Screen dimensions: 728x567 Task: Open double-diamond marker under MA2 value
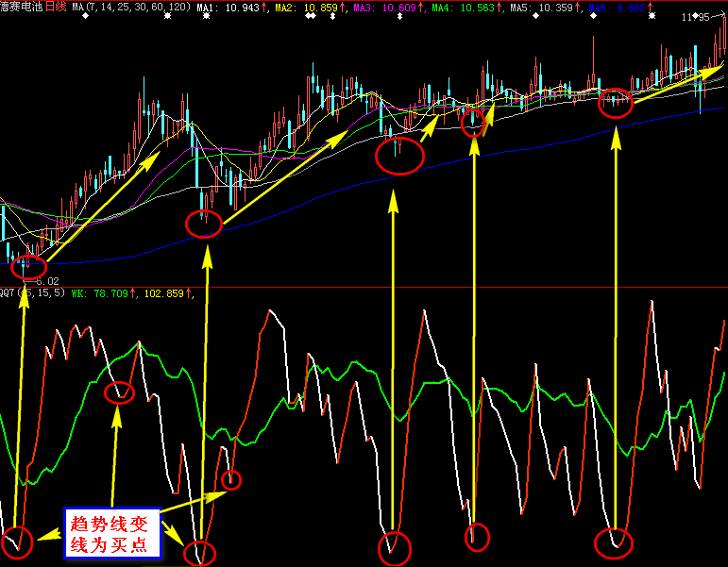click(x=311, y=16)
